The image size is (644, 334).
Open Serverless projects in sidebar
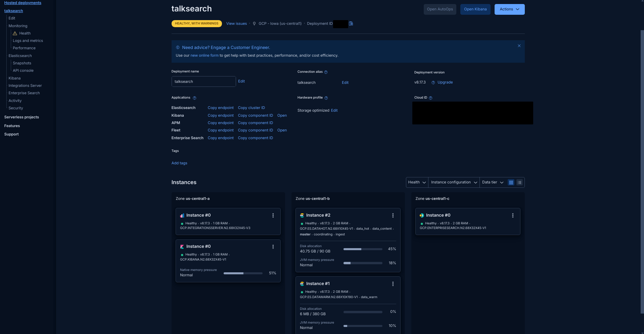click(21, 117)
